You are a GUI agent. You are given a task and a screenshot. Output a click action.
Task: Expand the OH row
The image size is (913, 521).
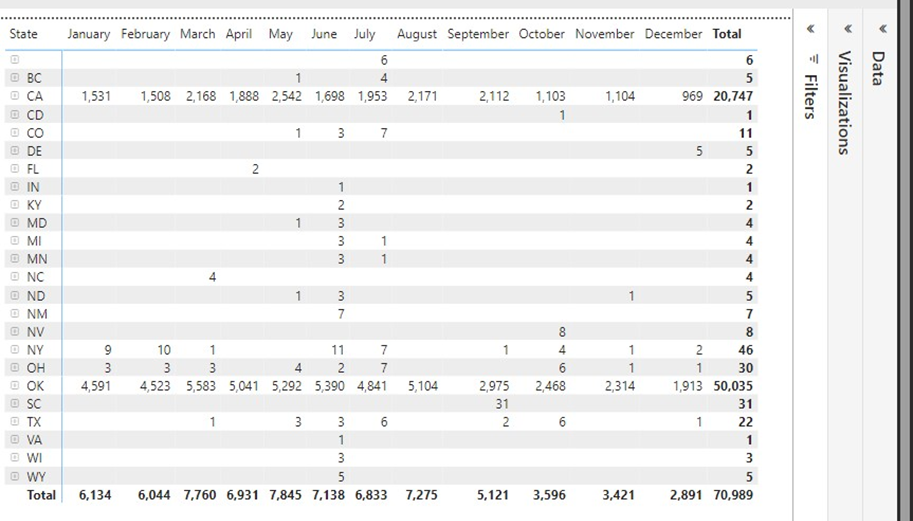coord(15,368)
